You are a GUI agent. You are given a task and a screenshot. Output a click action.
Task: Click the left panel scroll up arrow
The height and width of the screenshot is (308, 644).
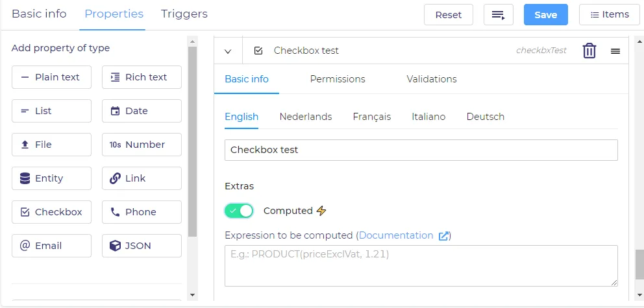192,41
